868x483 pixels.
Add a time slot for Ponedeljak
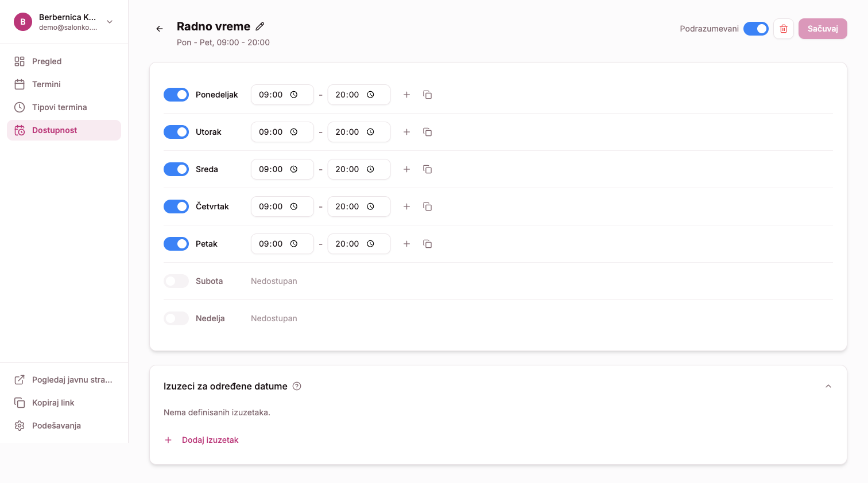[406, 95]
